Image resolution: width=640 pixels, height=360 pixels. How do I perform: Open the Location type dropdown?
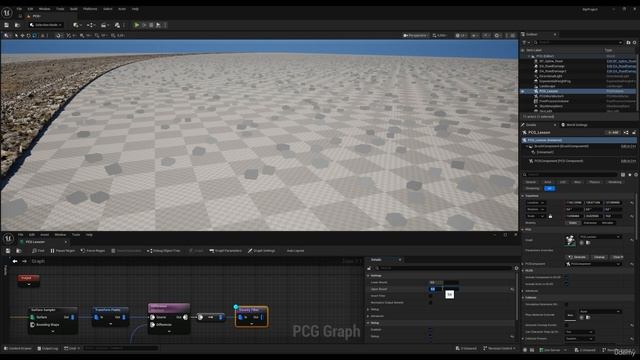coord(536,203)
